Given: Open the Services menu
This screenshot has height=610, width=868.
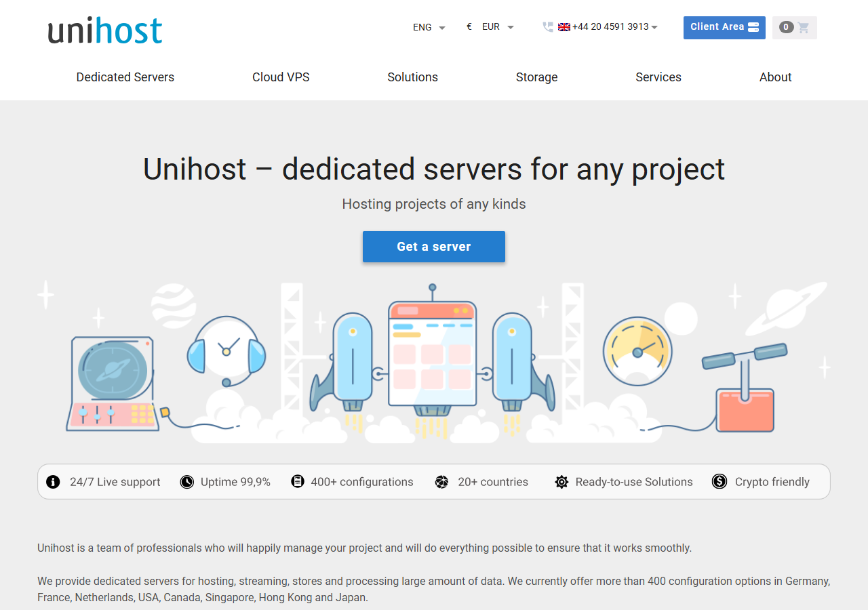Looking at the screenshot, I should [658, 77].
